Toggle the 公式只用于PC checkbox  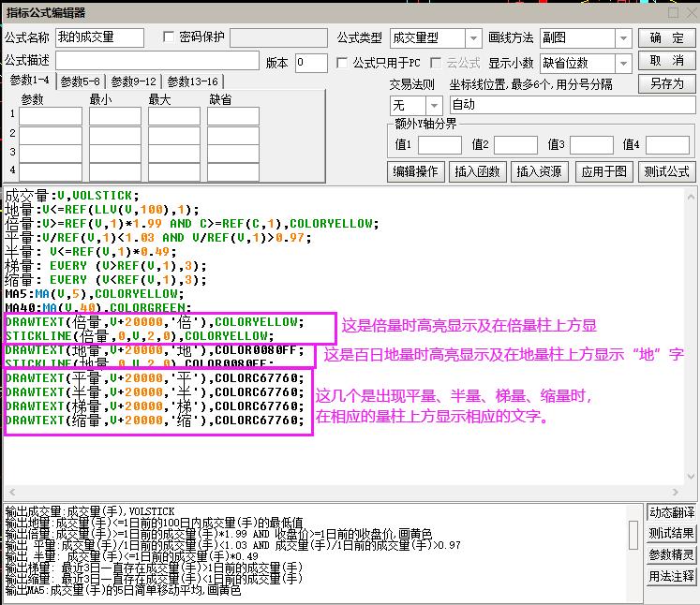click(x=342, y=63)
